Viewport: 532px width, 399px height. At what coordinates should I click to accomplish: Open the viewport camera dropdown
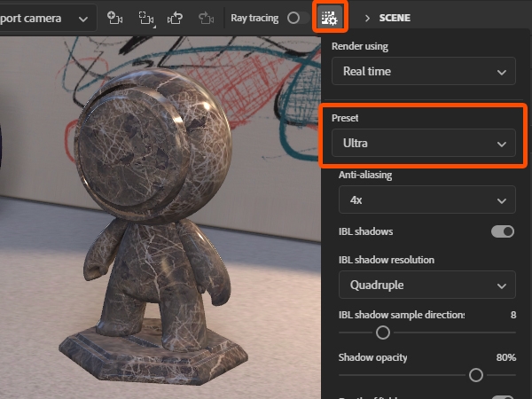[47, 19]
